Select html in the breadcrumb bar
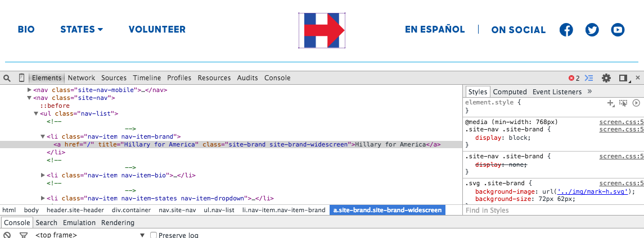The image size is (644, 238). [x=9, y=210]
